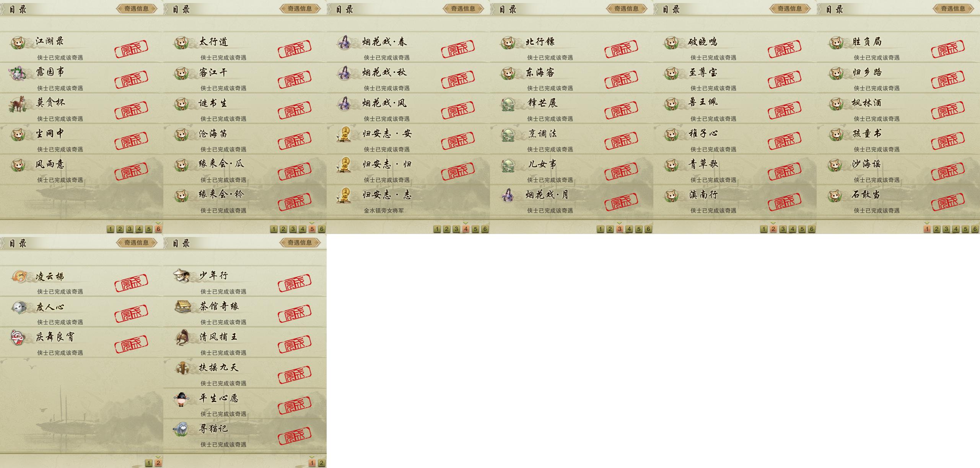Go to page 1 in the 江湖录 panel
This screenshot has height=468, width=980.
point(111,229)
